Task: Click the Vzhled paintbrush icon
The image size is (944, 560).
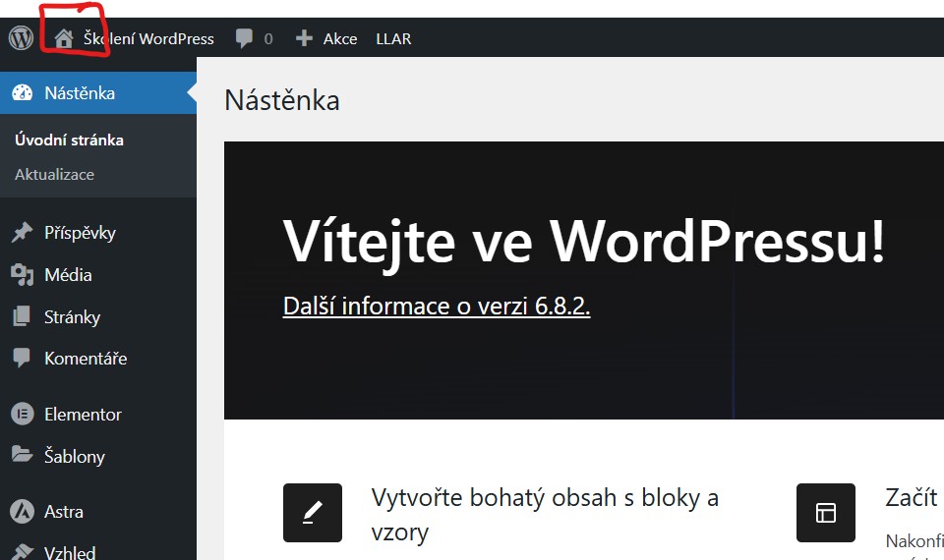Action: (x=22, y=551)
